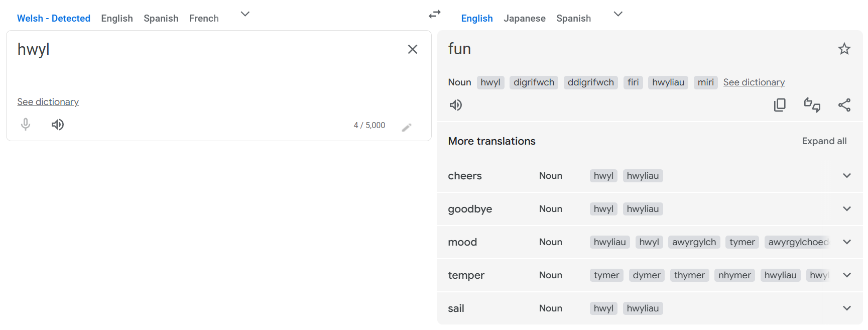Click the pencil handwriting input icon
This screenshot has height=330, width=868.
pos(407,127)
